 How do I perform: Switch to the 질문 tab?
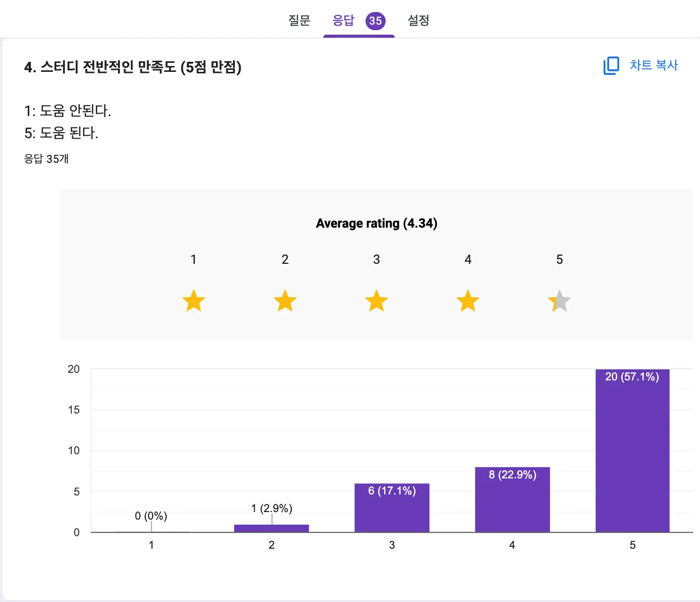coord(299,21)
